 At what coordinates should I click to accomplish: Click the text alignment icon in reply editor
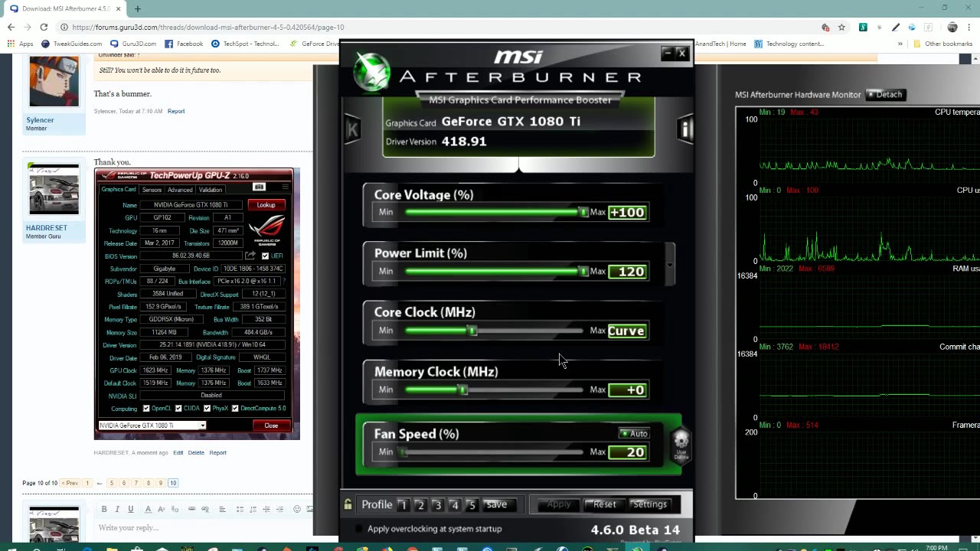(222, 509)
